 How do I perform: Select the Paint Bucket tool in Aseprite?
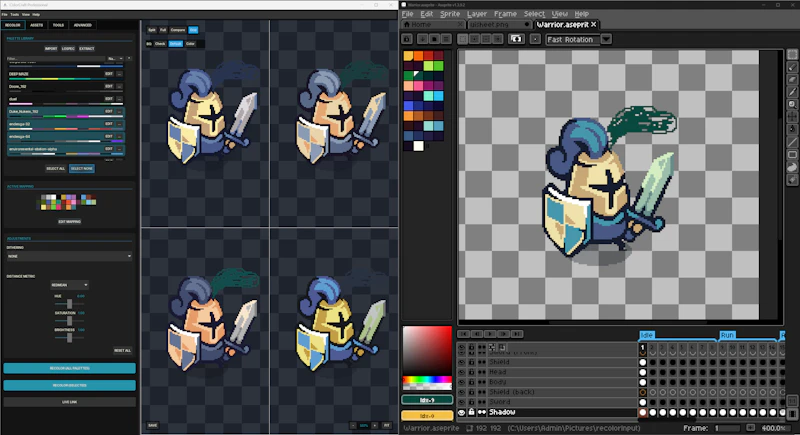[792, 130]
